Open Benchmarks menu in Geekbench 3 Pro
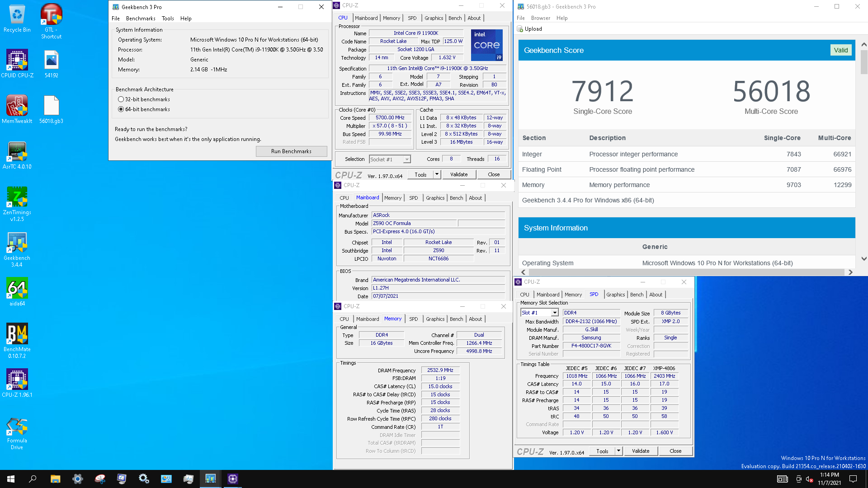This screenshot has height=488, width=868. (141, 19)
